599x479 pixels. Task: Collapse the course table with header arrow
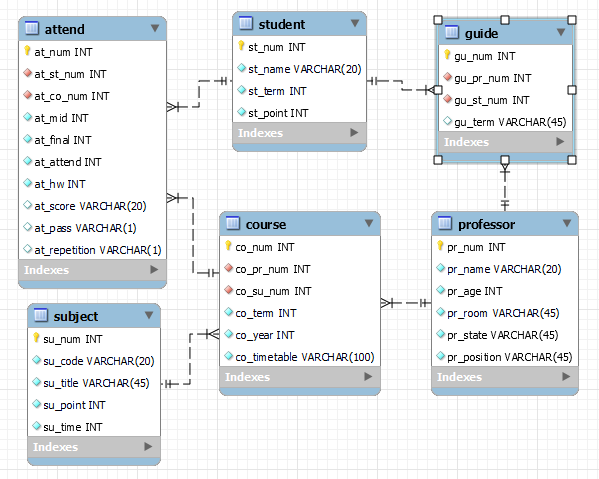[369, 223]
